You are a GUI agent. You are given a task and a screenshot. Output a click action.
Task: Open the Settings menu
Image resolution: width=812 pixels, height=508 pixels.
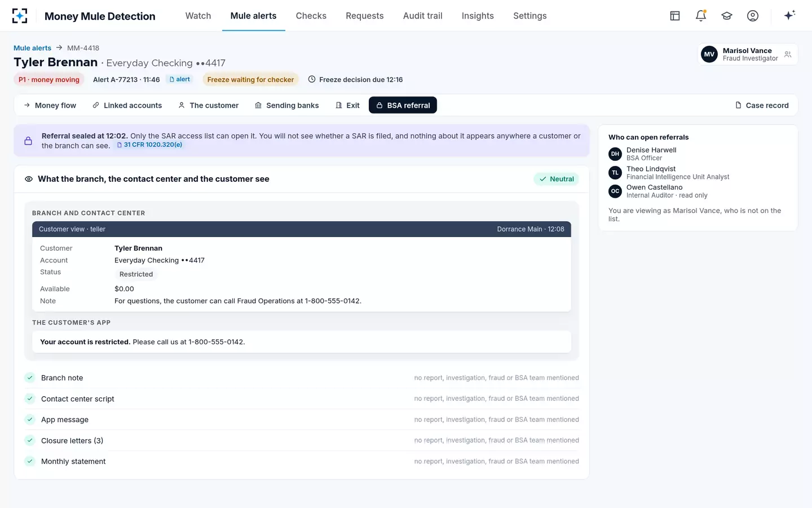tap(530, 16)
